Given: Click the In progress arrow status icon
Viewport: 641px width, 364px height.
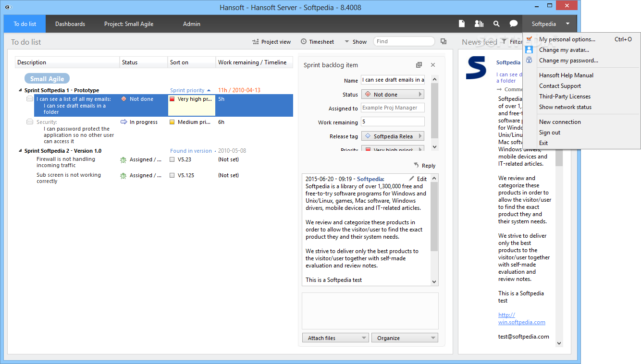Looking at the screenshot, I should click(124, 122).
